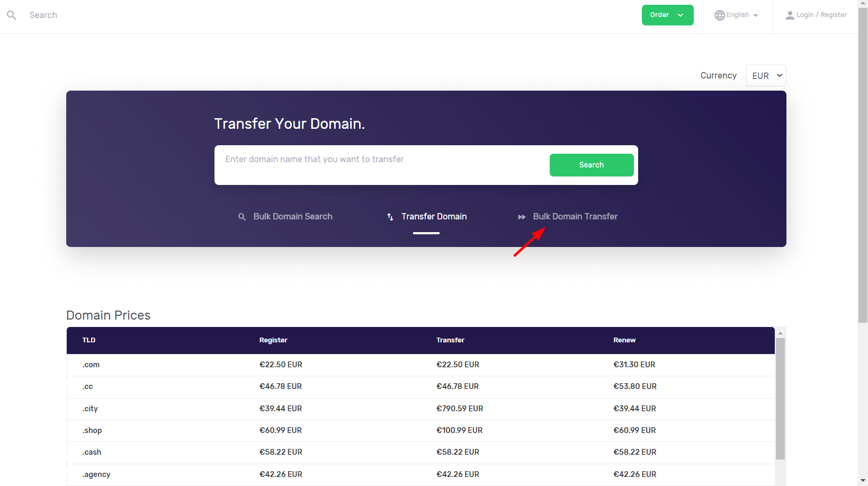Click the €31.30 EUR renew price
868x486 pixels.
634,365
